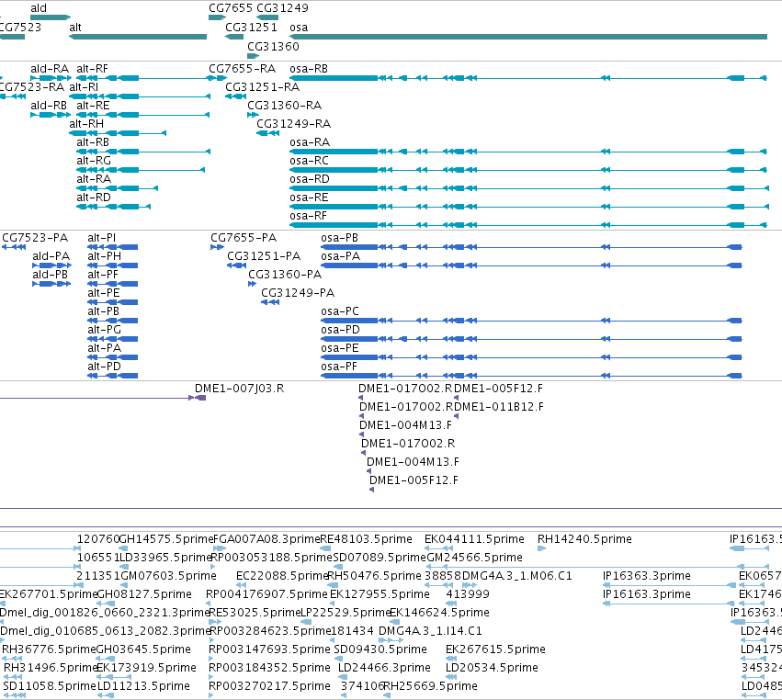Image resolution: width=782 pixels, height=700 pixels.
Task: Open the ald-RB transcript
Action: pyautogui.click(x=49, y=106)
